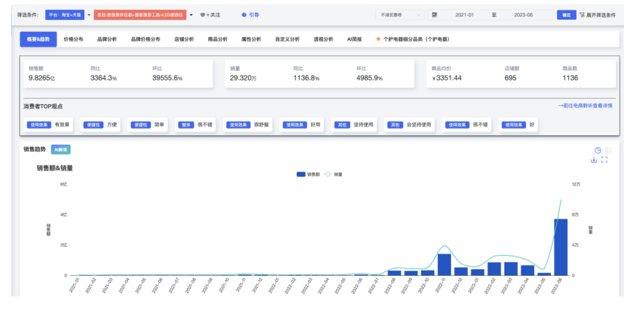Click the 销售趋势 section heading
The width and height of the screenshot is (644, 309).
coord(35,149)
